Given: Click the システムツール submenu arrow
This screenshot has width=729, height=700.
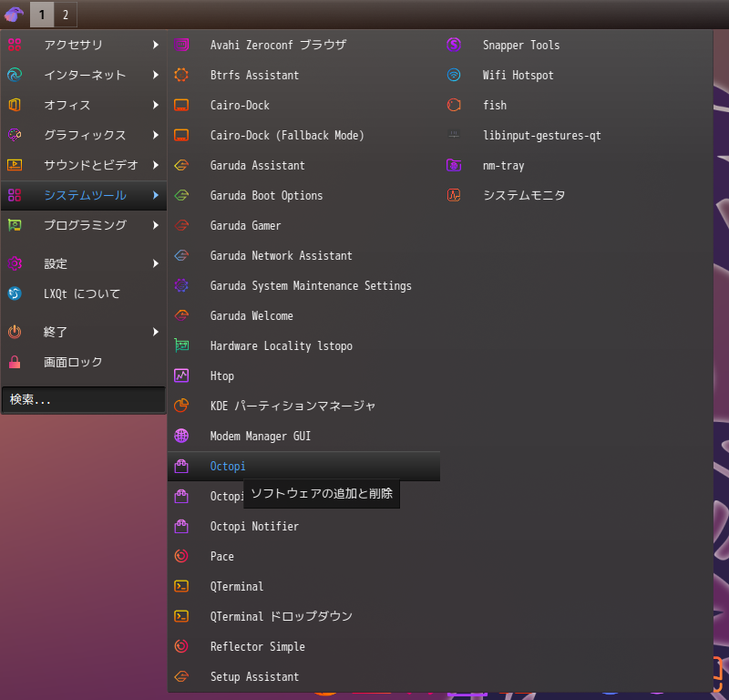Looking at the screenshot, I should pyautogui.click(x=156, y=195).
